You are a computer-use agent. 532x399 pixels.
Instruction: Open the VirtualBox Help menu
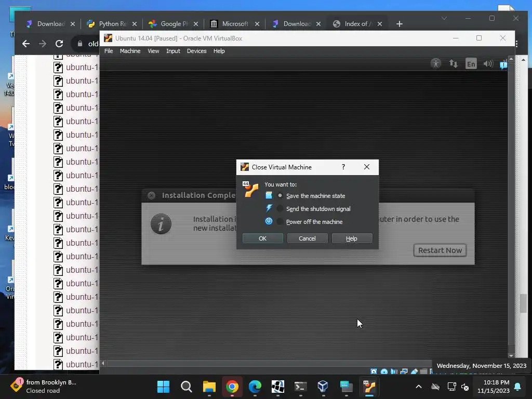click(x=219, y=51)
